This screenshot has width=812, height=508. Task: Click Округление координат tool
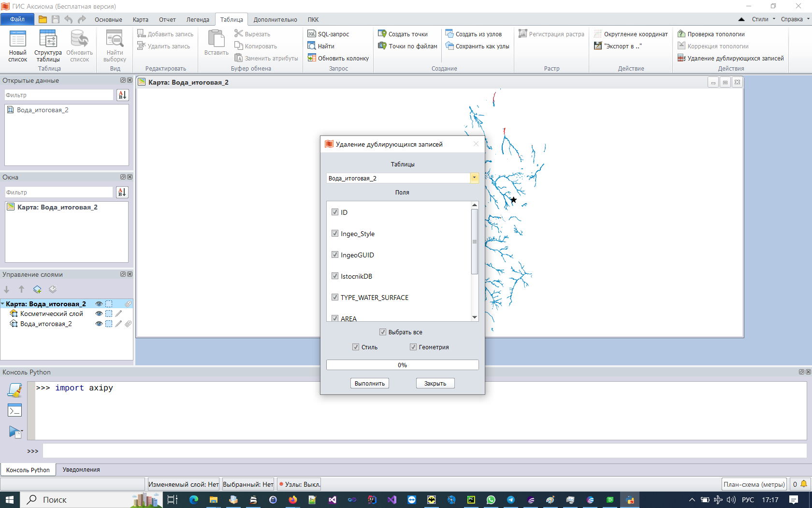pyautogui.click(x=598, y=34)
